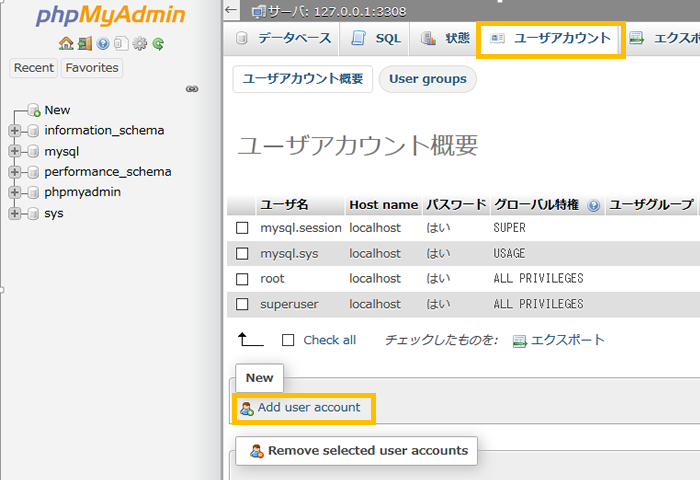700x480 pixels.
Task: Tick the checkbox for root user
Action: click(x=242, y=279)
